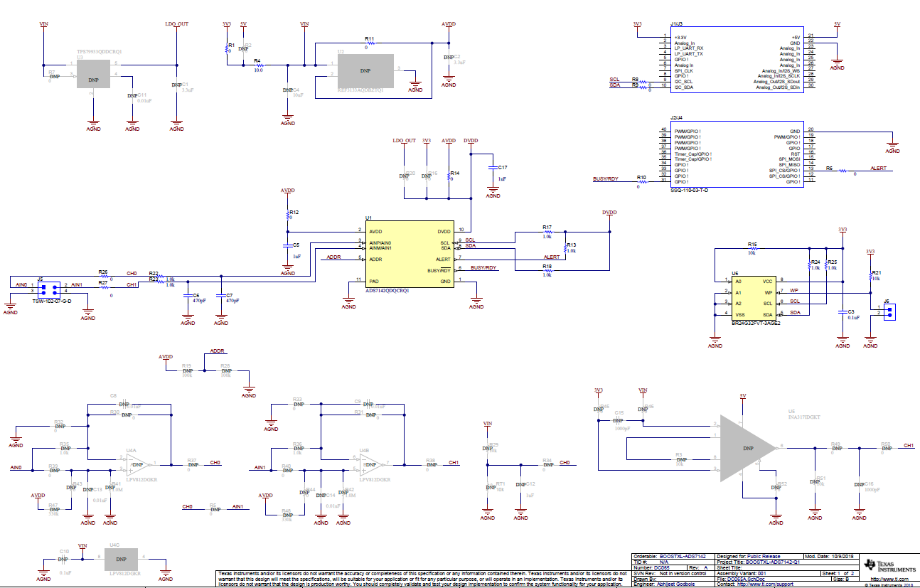Select resistor R18 pull-up symbol

tap(547, 270)
